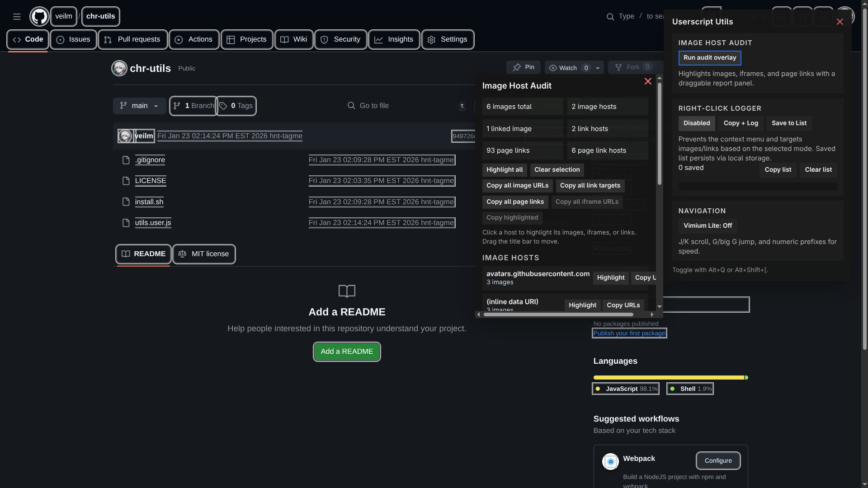868x488 pixels.
Task: Open Publish your first package link
Action: [629, 333]
